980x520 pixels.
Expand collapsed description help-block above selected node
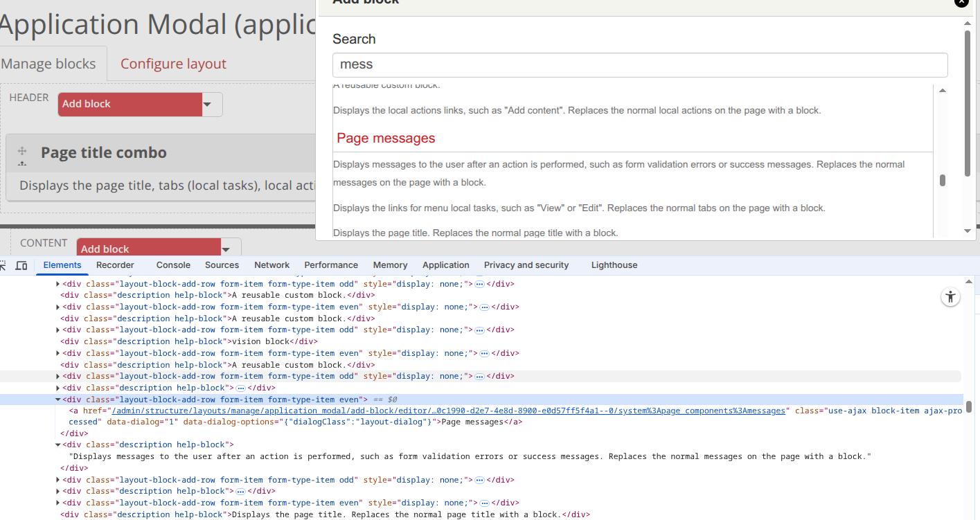[x=58, y=388]
